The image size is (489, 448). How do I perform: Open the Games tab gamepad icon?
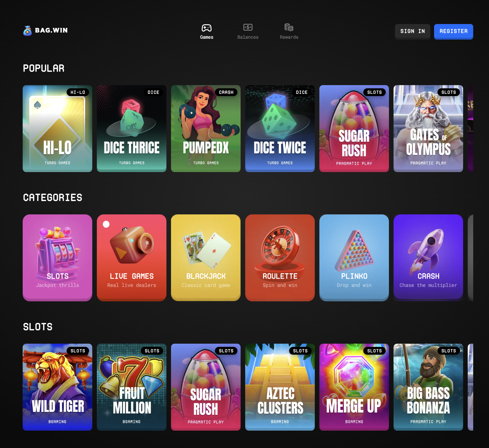206,28
